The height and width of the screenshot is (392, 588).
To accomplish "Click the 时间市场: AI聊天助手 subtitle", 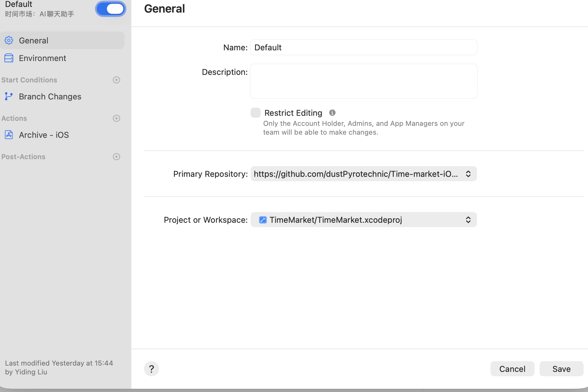I will coord(40,14).
